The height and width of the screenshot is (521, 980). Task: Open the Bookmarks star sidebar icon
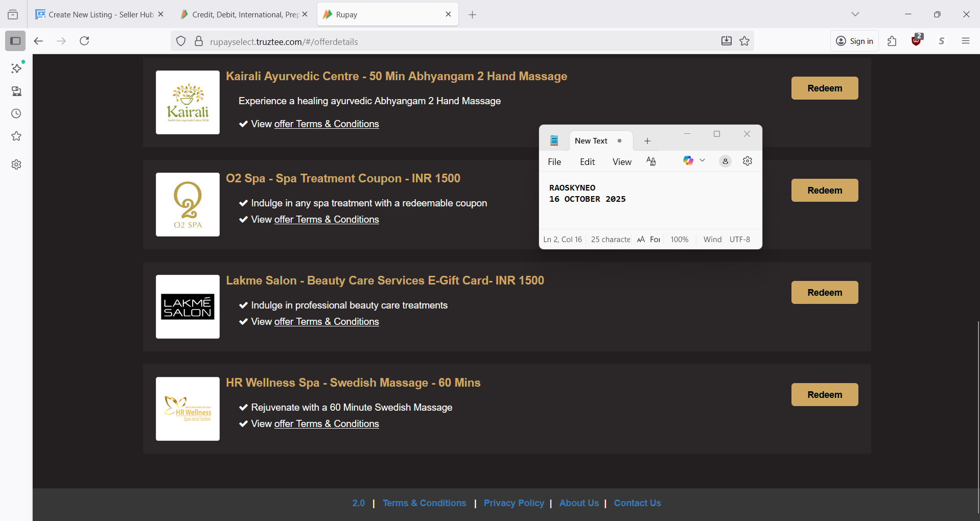click(x=16, y=136)
